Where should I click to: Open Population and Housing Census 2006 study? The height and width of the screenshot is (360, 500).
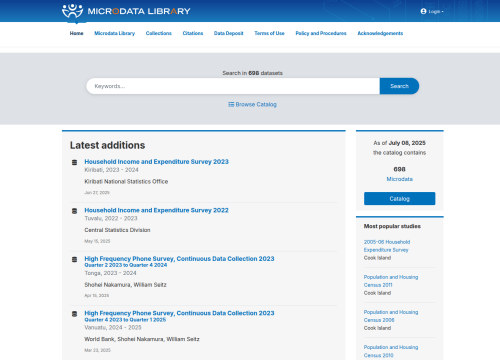(x=391, y=316)
